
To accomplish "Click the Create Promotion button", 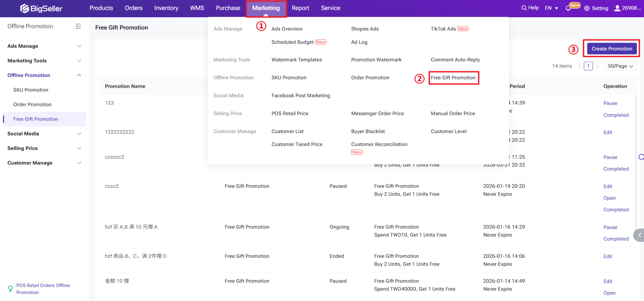I will (x=612, y=49).
